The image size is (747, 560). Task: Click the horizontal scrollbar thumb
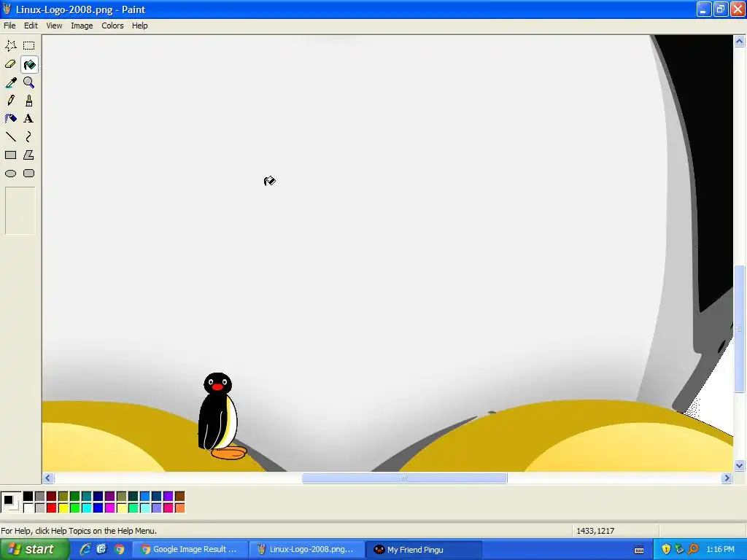point(404,478)
